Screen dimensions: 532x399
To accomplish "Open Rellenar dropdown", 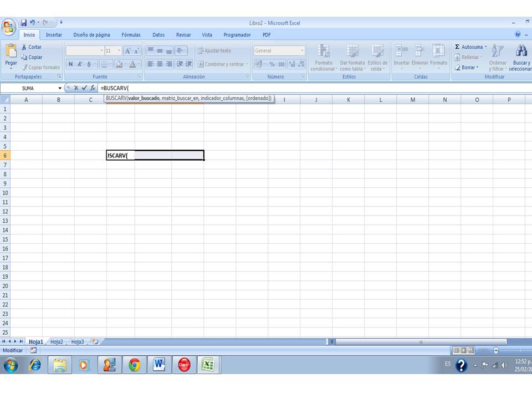I will (469, 57).
